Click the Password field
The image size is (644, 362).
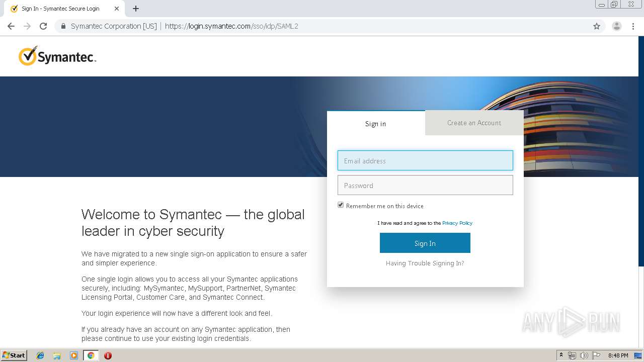point(425,186)
